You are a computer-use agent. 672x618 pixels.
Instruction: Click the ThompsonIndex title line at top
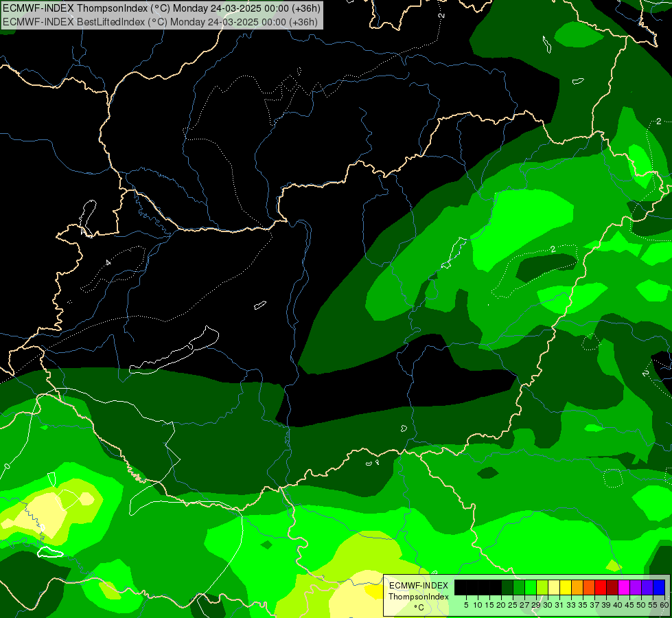[x=161, y=8]
